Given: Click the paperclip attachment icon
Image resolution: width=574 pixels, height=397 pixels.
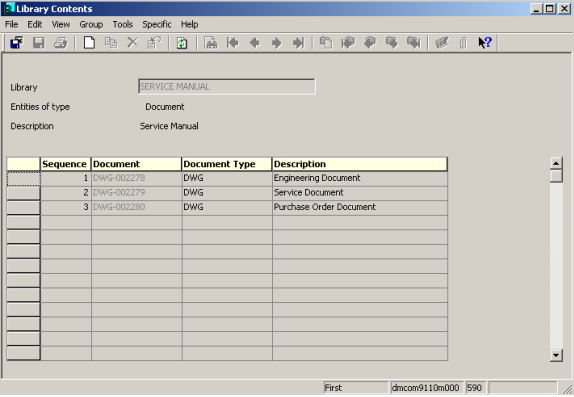Looking at the screenshot, I should coord(463,43).
